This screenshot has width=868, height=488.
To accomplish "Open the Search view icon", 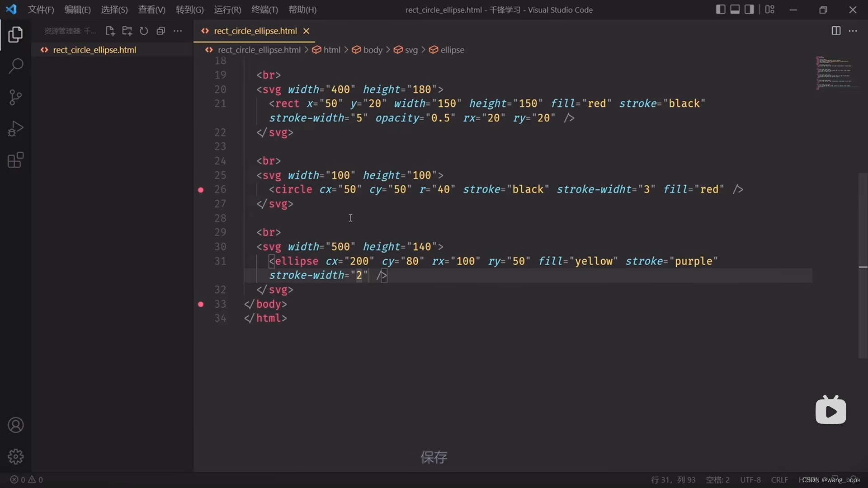I will coord(15,66).
